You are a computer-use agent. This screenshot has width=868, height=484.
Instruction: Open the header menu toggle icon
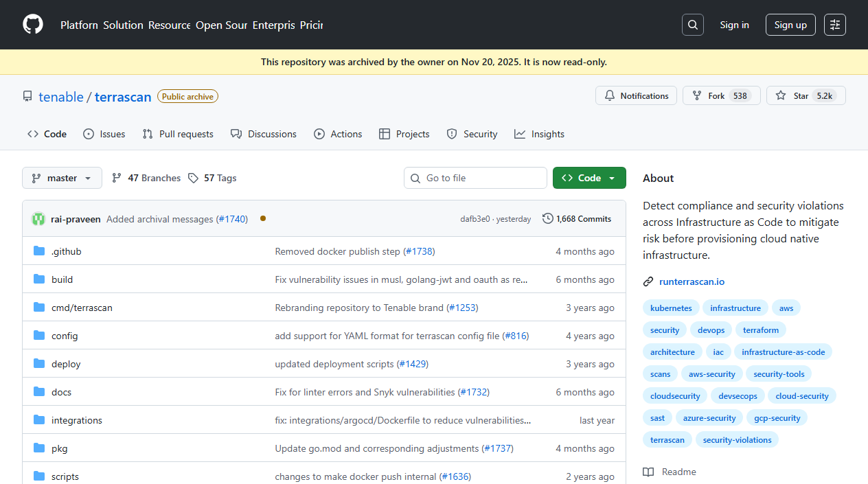click(835, 25)
